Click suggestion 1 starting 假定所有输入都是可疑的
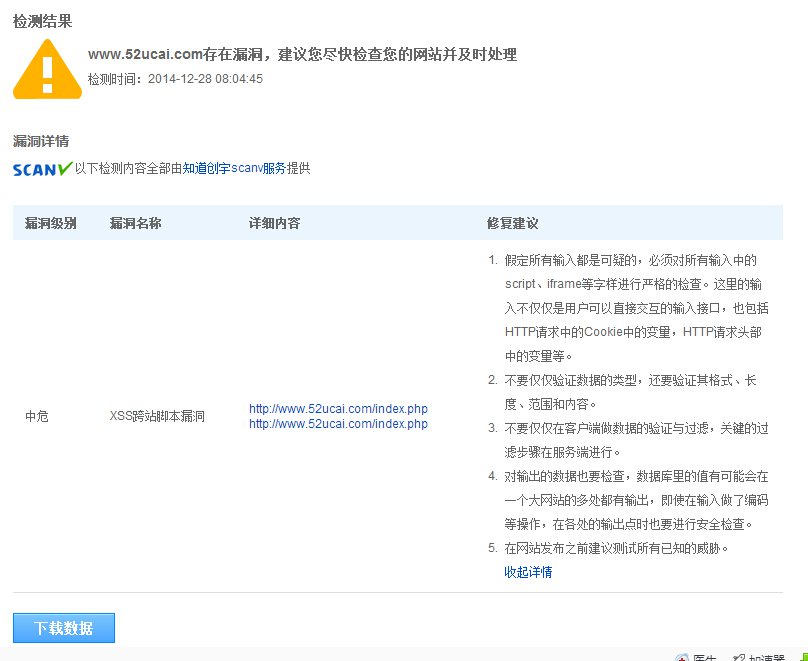Viewport: 808px width, 661px height. coord(628,308)
